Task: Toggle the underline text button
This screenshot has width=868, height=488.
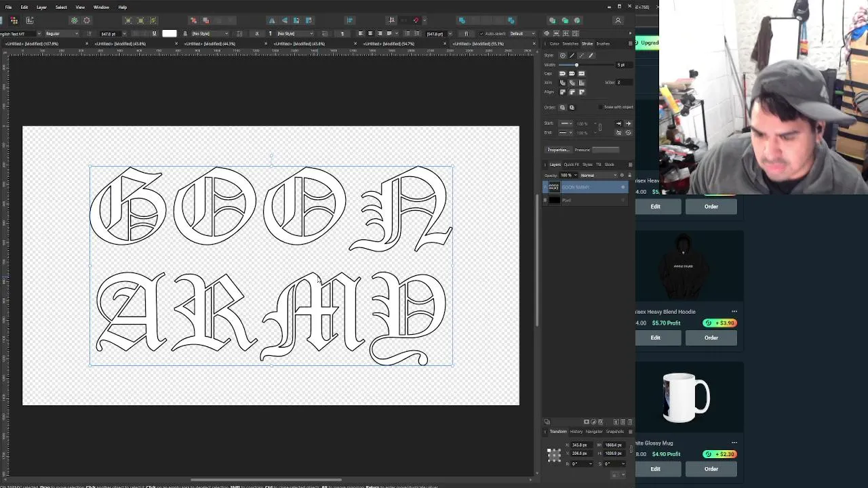Action: [154, 34]
